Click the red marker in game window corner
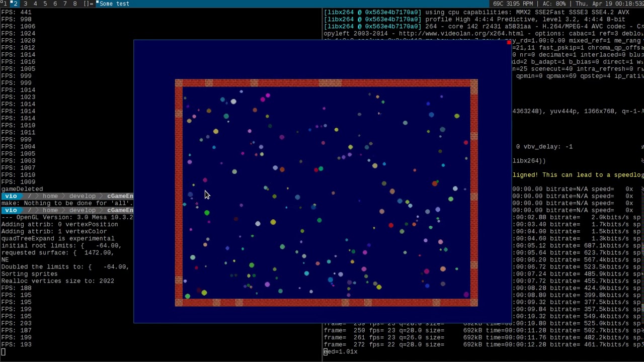Viewport: 644px width, 362px height. 509,43
